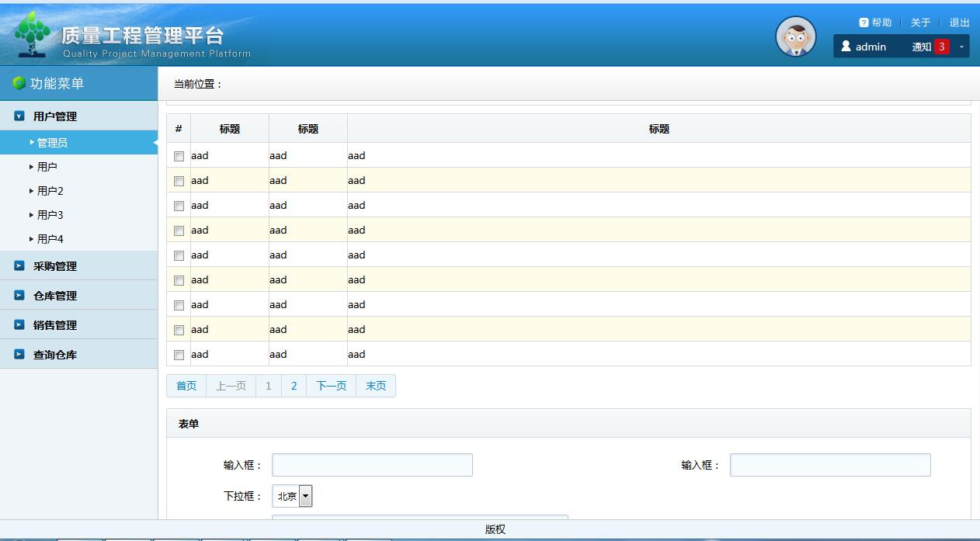Open the 管理员 submenu item
Screen dimensions: 980x541
pos(52,143)
